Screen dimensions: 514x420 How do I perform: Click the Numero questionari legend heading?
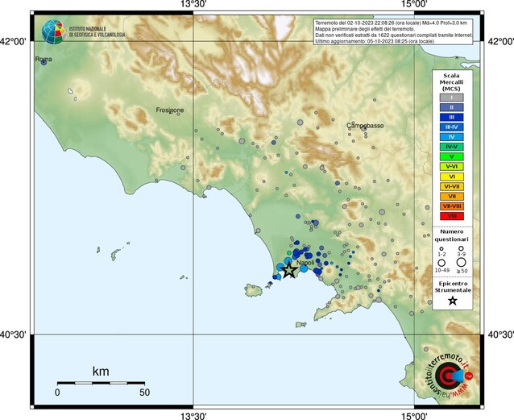[x=451, y=235]
